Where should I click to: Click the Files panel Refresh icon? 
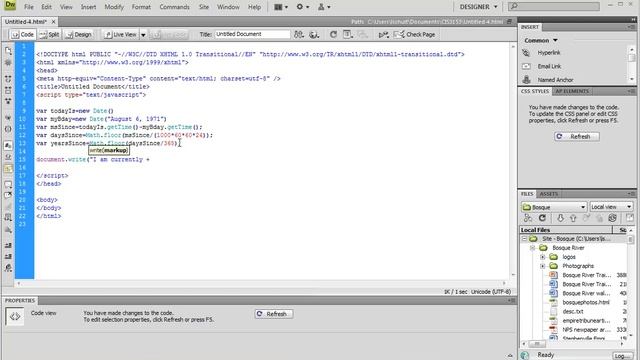(542, 218)
